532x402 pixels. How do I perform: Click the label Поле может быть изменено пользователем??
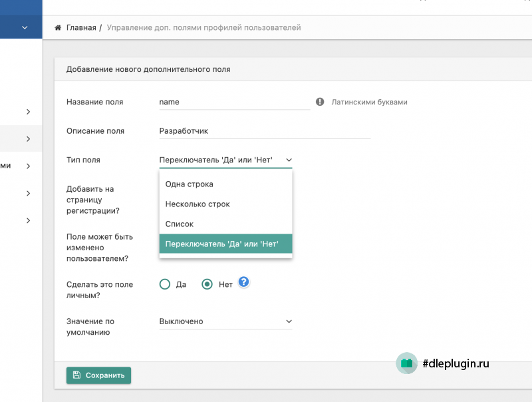pos(100,248)
